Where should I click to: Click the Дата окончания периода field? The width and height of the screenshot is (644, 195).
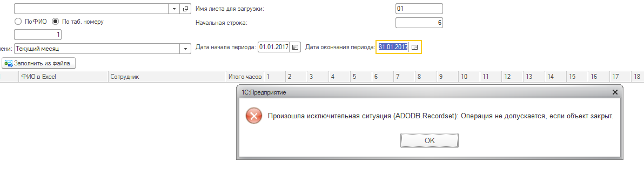[393, 47]
